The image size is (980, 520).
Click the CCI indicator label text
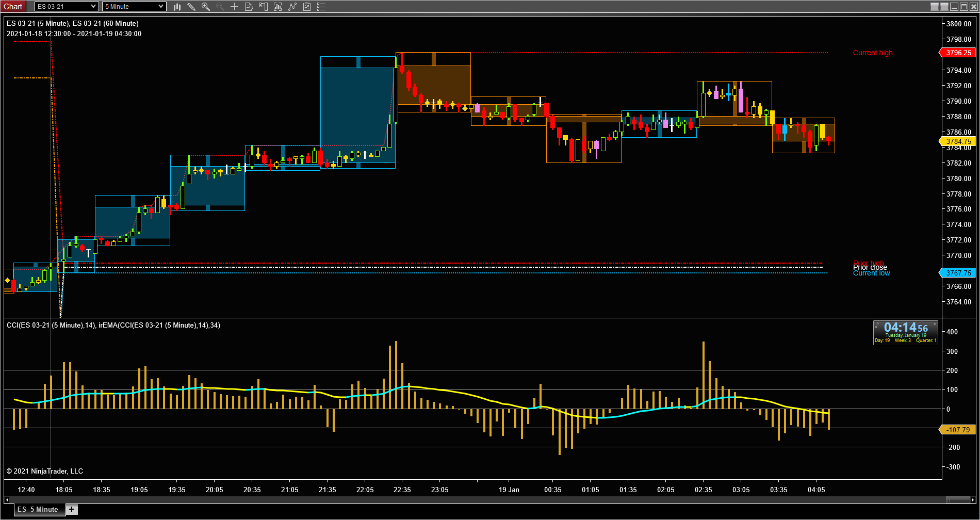[113, 326]
